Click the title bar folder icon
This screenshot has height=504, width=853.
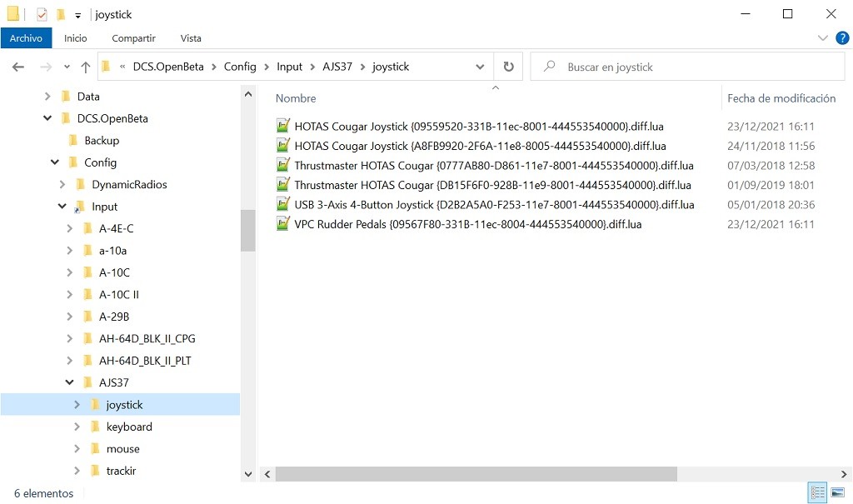(13, 14)
